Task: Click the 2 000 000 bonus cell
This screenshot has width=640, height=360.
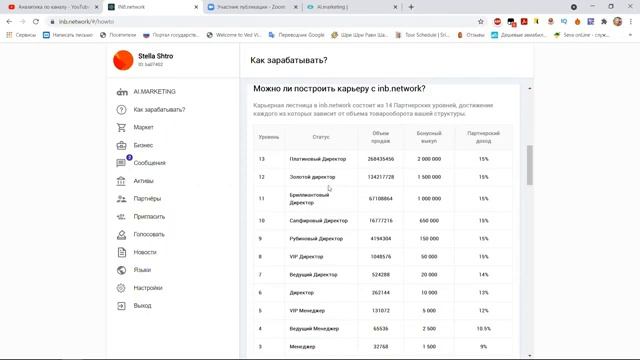Action: [429, 159]
